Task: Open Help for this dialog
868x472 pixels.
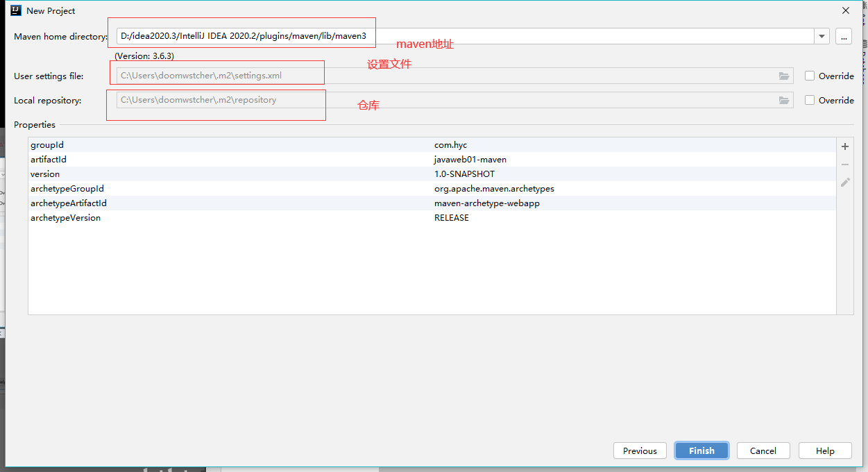Action: pos(825,450)
